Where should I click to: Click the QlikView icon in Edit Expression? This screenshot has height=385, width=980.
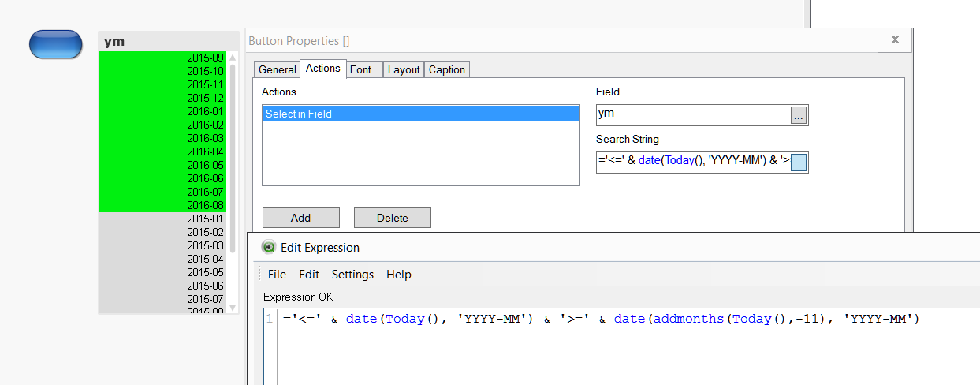coord(270,247)
